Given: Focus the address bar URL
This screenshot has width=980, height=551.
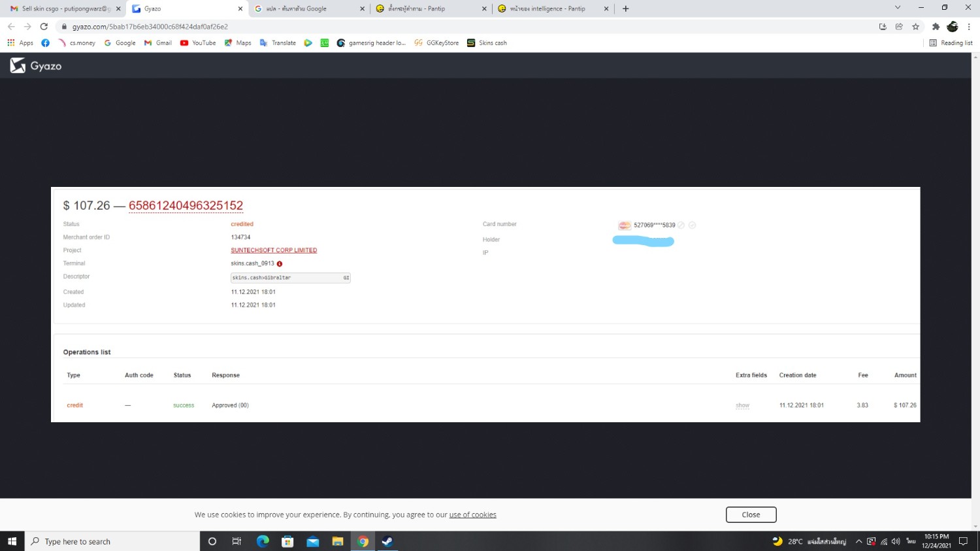Looking at the screenshot, I should pos(150,27).
